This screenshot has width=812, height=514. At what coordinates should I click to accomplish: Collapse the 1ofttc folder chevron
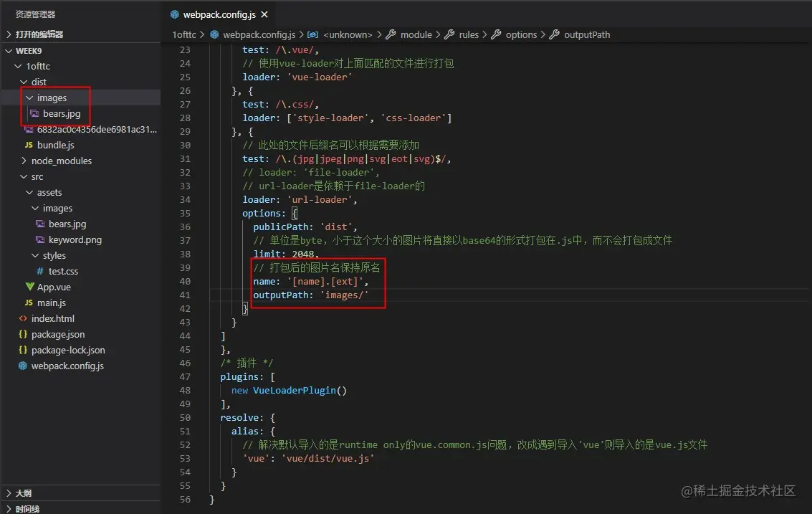[x=18, y=67]
